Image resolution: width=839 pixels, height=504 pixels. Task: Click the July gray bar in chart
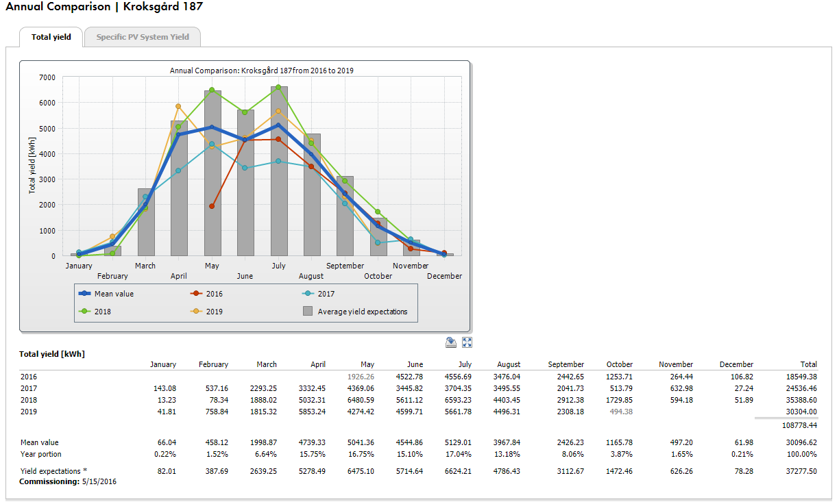tap(279, 171)
